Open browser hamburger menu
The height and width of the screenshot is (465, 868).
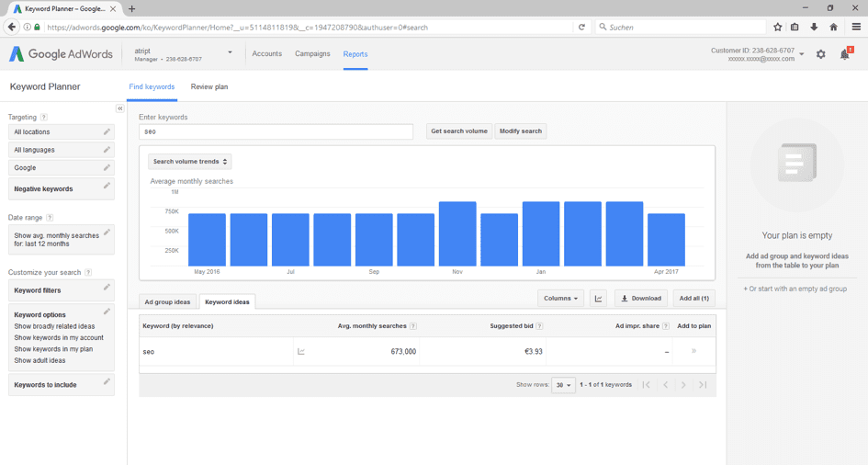(x=856, y=27)
